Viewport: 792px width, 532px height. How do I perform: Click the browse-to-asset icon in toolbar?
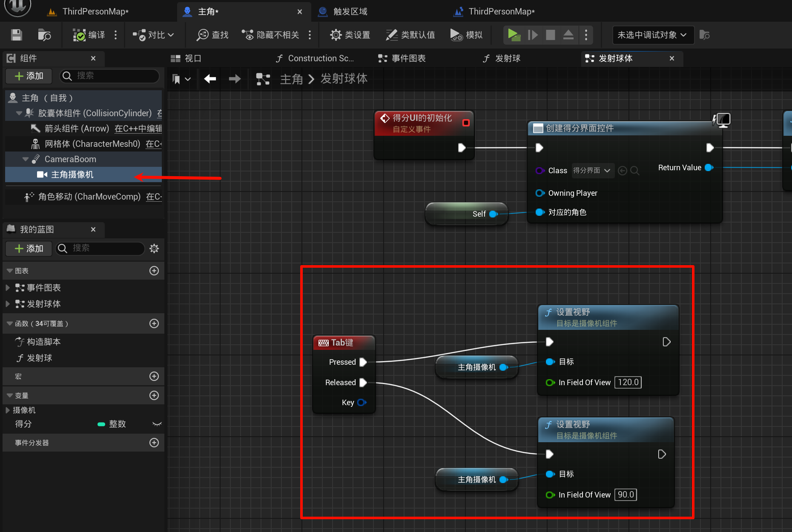44,35
